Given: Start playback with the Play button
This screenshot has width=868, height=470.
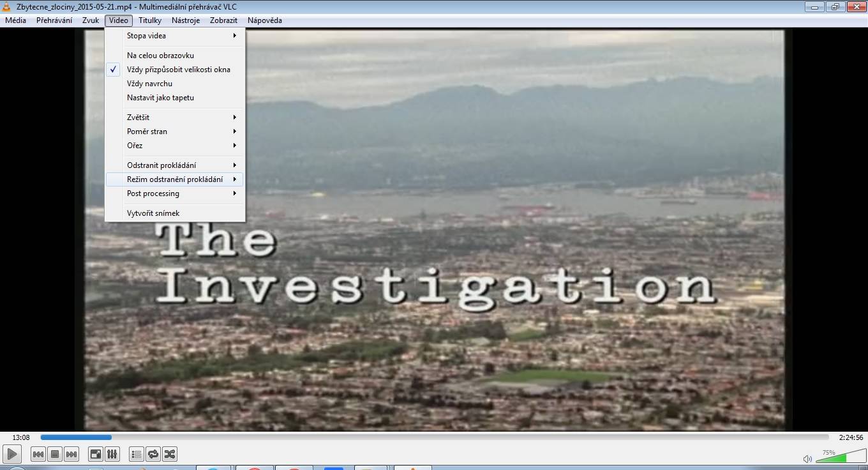Looking at the screenshot, I should point(12,454).
